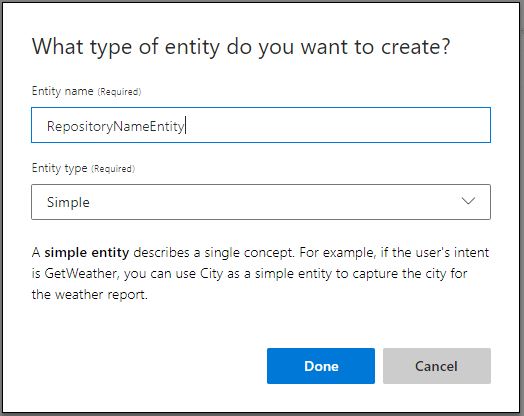Click the word 'City' in the description
Screen dimensions: 524x416
click(x=212, y=273)
